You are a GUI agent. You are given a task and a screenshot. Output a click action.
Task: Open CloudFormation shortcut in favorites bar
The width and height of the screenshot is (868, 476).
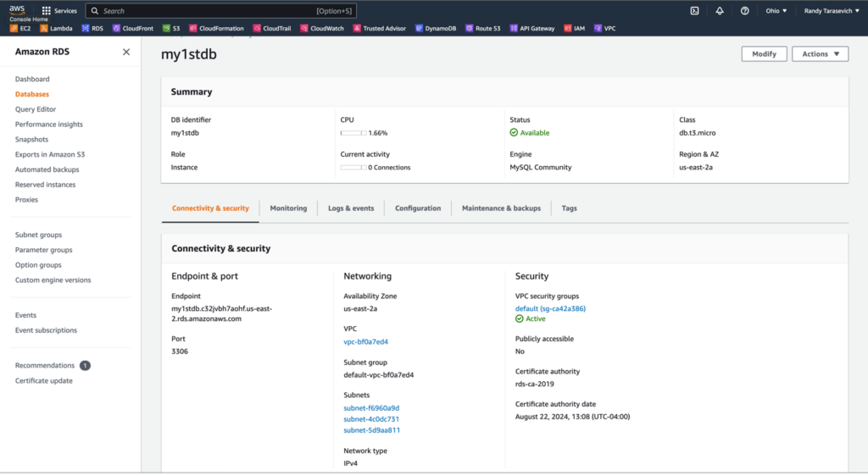pyautogui.click(x=216, y=28)
